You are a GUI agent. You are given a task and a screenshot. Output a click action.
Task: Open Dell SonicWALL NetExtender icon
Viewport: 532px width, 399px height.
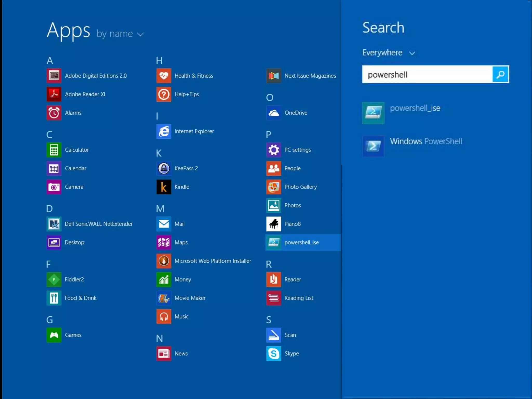54,224
